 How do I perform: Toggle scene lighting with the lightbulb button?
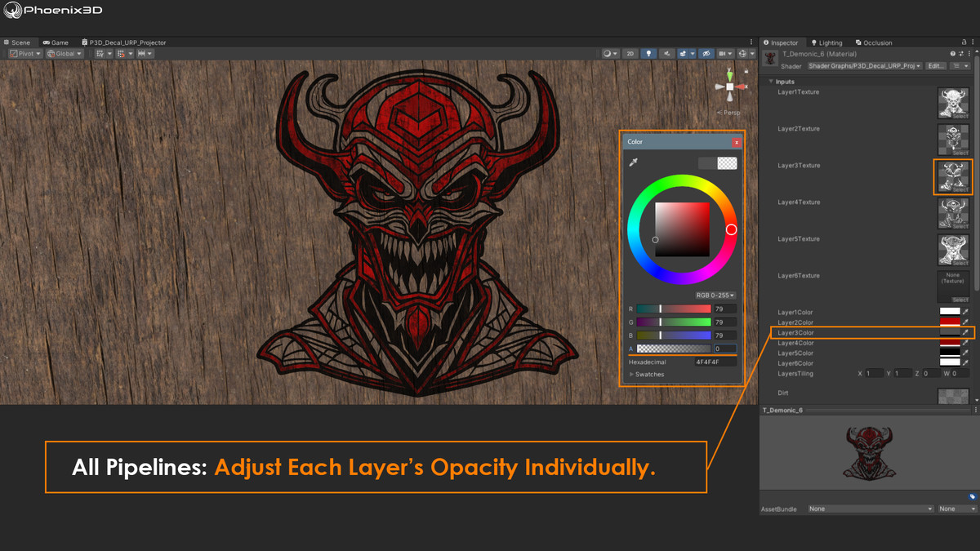click(x=649, y=54)
